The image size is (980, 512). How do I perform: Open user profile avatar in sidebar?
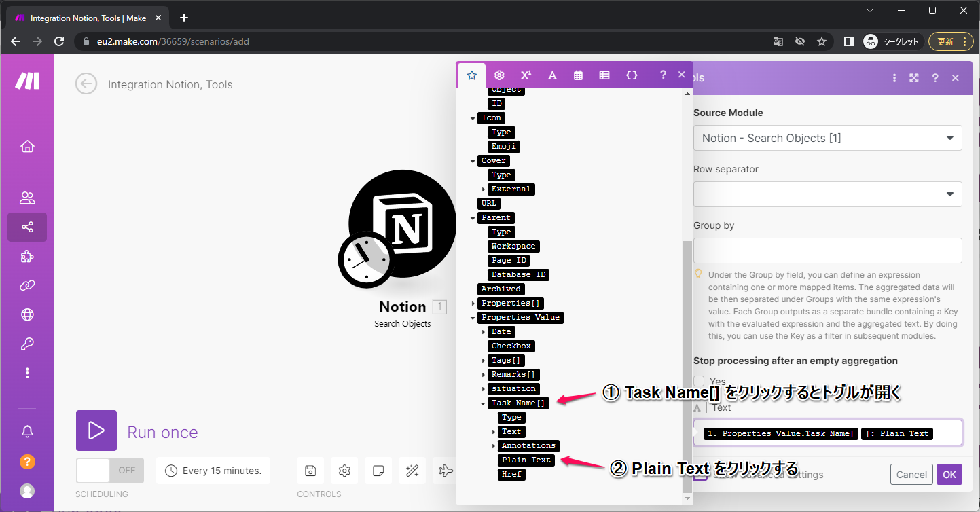[27, 490]
